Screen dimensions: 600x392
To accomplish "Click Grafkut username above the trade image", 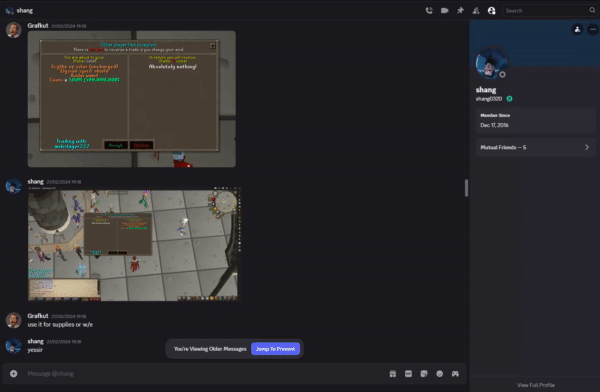I will tap(38, 26).
